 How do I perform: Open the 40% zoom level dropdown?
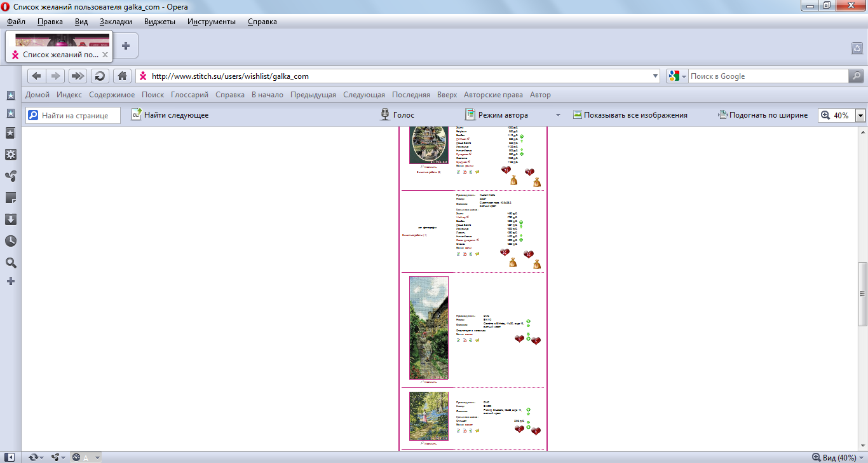point(860,115)
